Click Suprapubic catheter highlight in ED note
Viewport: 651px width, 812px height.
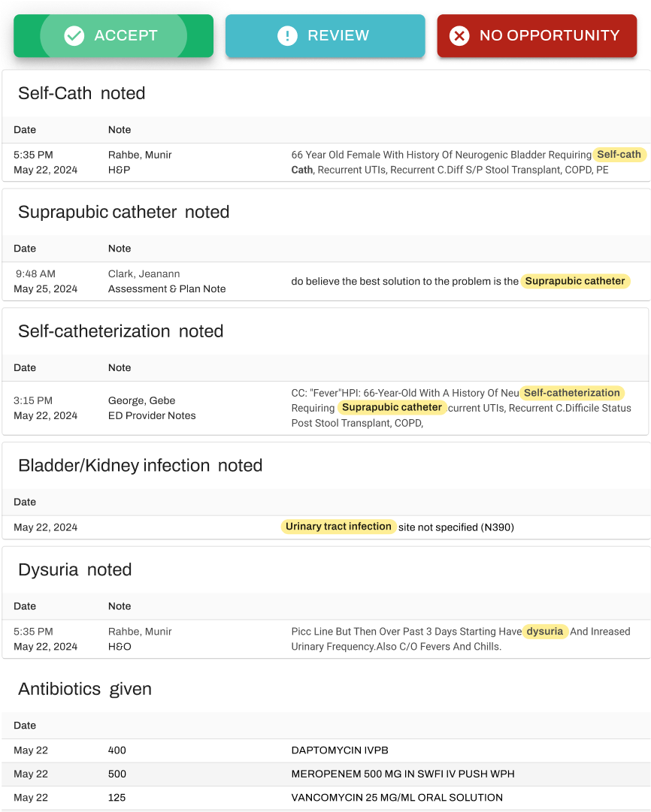pyautogui.click(x=392, y=408)
